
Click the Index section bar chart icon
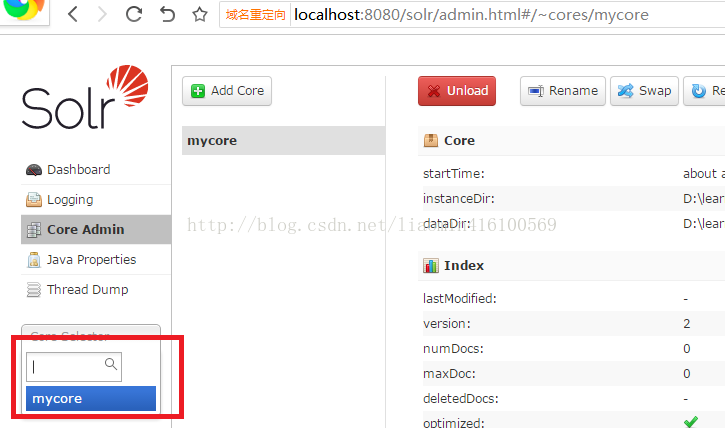click(430, 266)
